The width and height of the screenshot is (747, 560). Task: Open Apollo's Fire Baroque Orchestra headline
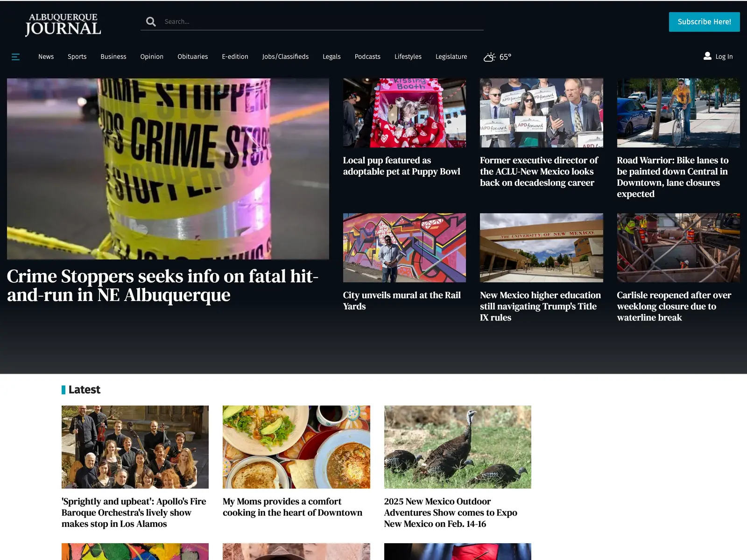pyautogui.click(x=134, y=512)
